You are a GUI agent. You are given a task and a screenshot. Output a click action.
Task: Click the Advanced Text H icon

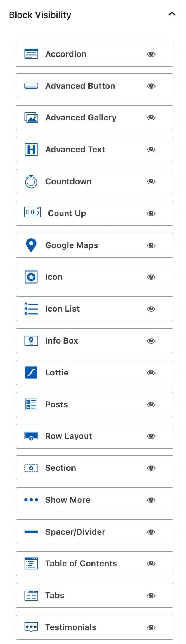coord(31,150)
